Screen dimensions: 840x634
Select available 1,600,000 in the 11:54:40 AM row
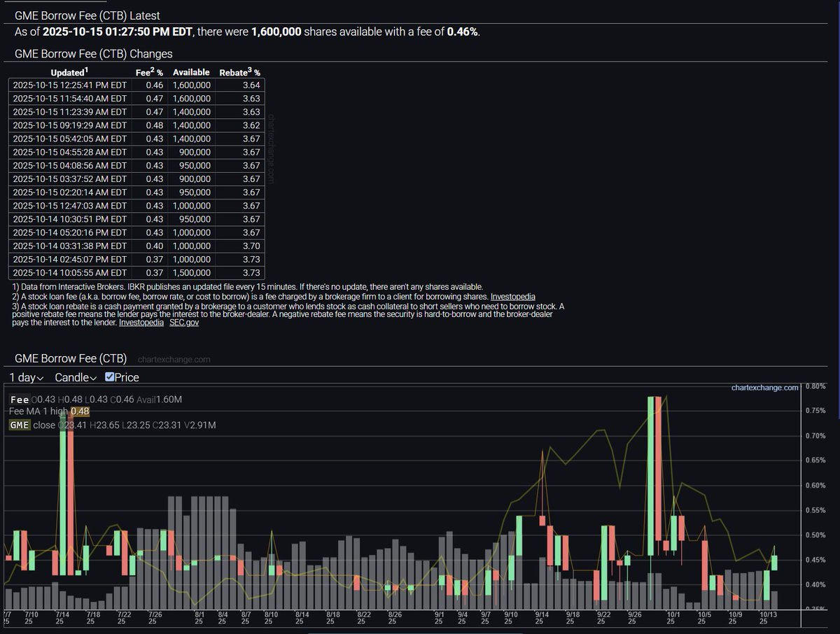pyautogui.click(x=191, y=99)
